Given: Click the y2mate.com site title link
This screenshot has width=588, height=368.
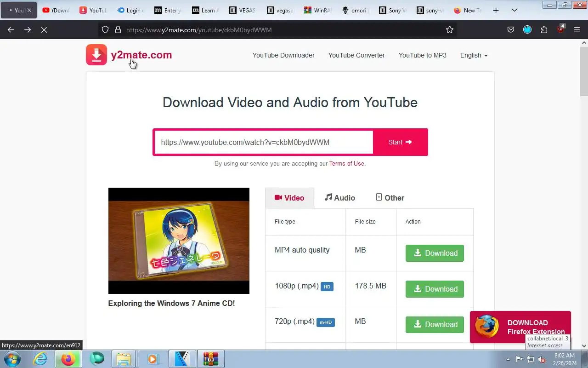Looking at the screenshot, I should tap(141, 55).
